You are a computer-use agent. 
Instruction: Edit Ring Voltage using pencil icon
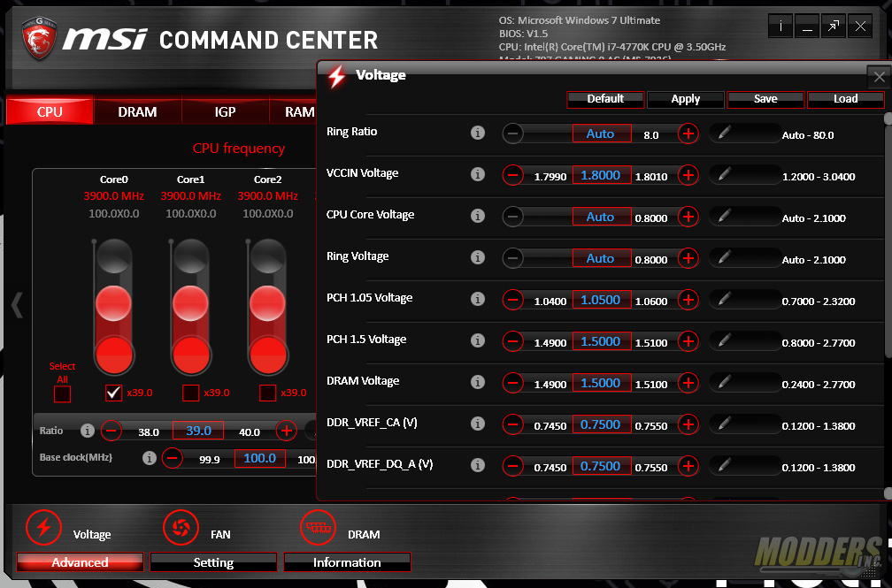(x=724, y=257)
